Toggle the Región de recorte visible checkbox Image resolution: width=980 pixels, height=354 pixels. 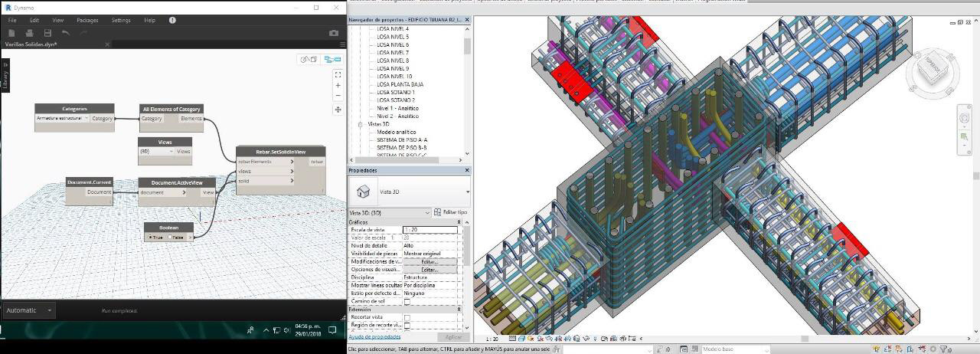click(407, 326)
